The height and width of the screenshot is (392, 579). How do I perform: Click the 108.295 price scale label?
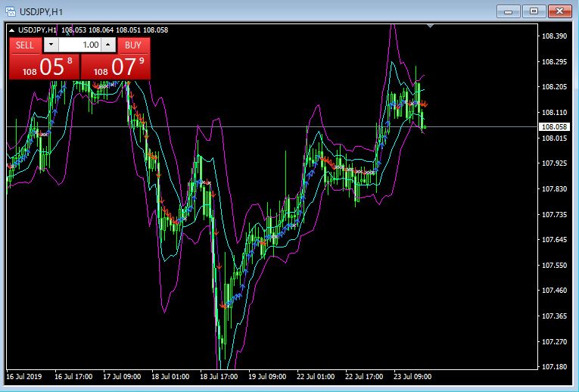coord(554,61)
